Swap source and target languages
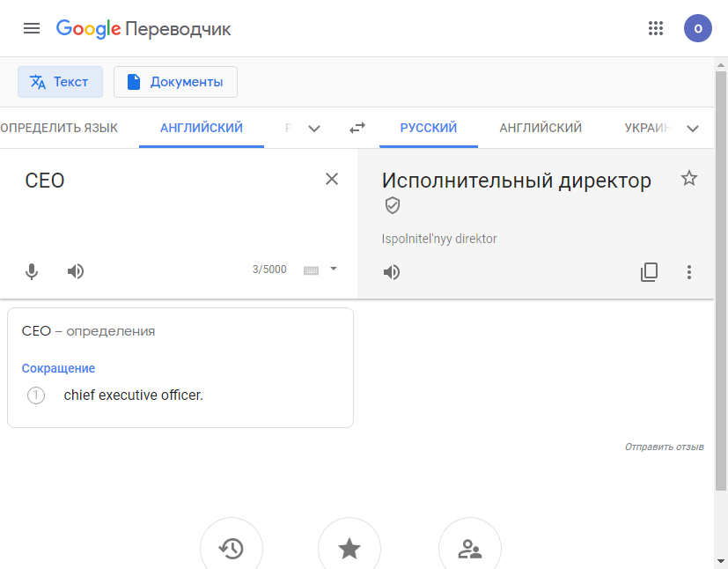Image resolution: width=728 pixels, height=569 pixels. (357, 128)
